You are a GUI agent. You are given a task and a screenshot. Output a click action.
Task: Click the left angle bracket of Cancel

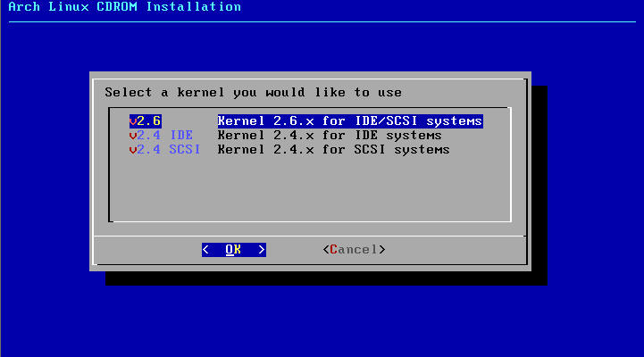[326, 250]
